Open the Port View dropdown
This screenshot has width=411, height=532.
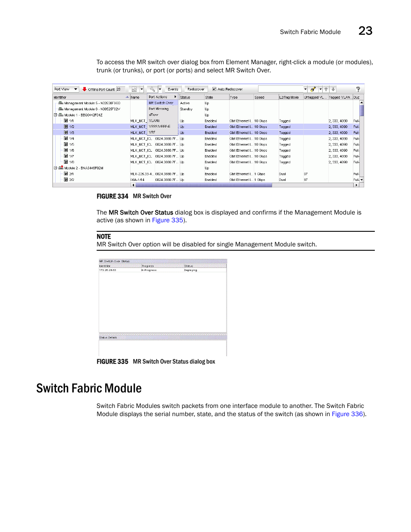[x=66, y=89]
